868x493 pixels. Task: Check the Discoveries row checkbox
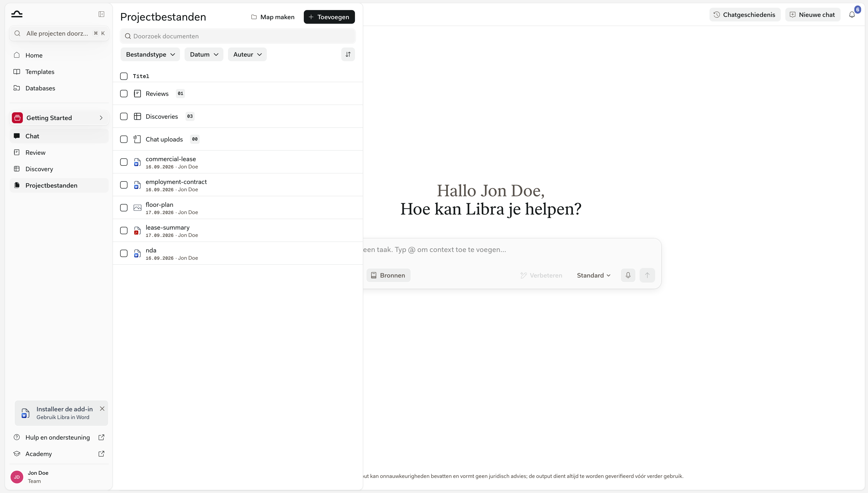click(124, 116)
